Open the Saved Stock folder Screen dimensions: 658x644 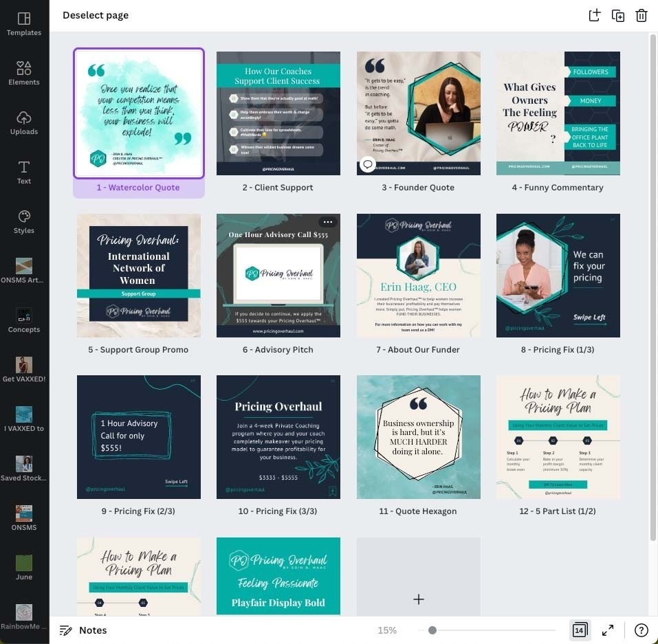(24, 469)
